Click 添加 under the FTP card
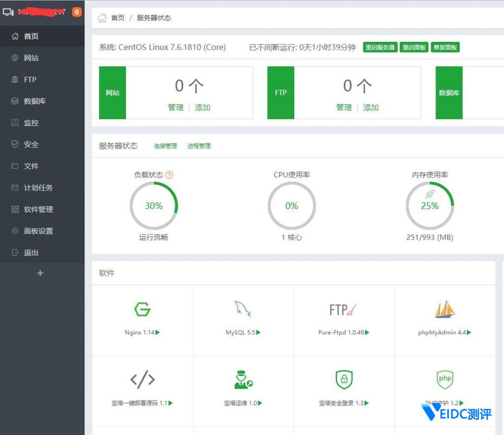The height and width of the screenshot is (435, 504). tap(371, 108)
